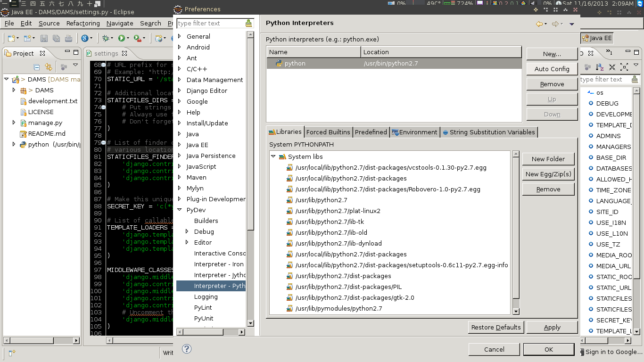The width and height of the screenshot is (644, 362).
Task: Launch debugging via the bug toolbar icon
Action: click(x=105, y=38)
